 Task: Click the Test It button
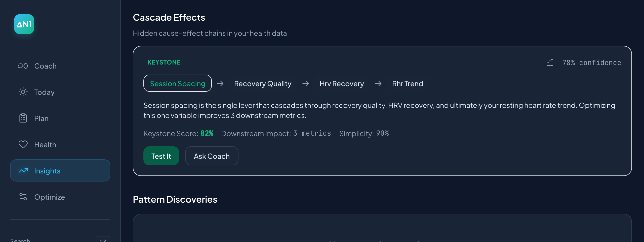[161, 156]
